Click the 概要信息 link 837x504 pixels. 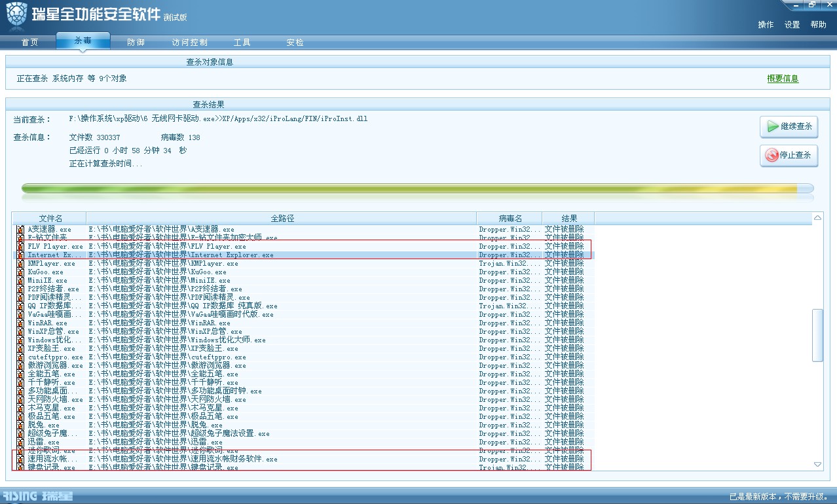pos(783,79)
